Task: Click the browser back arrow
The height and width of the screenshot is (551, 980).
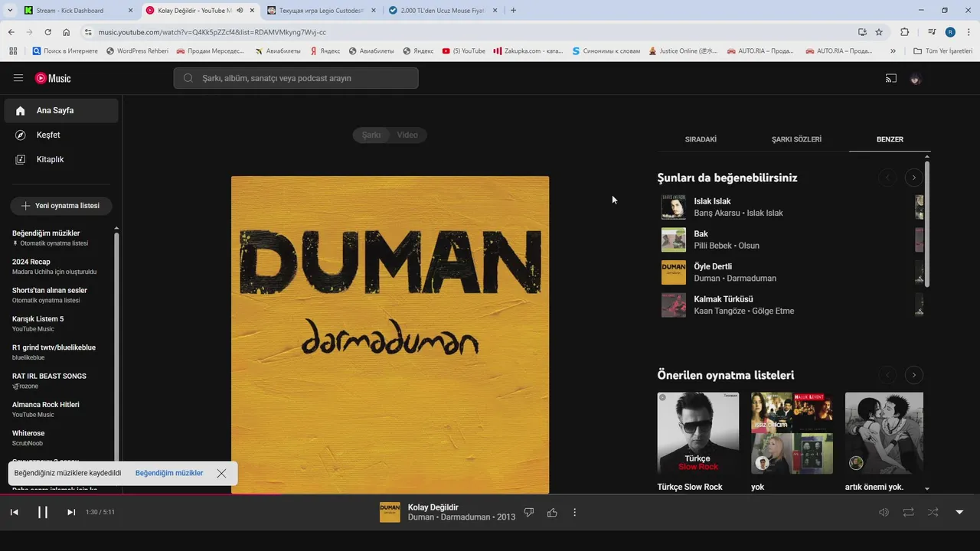Action: pyautogui.click(x=11, y=32)
